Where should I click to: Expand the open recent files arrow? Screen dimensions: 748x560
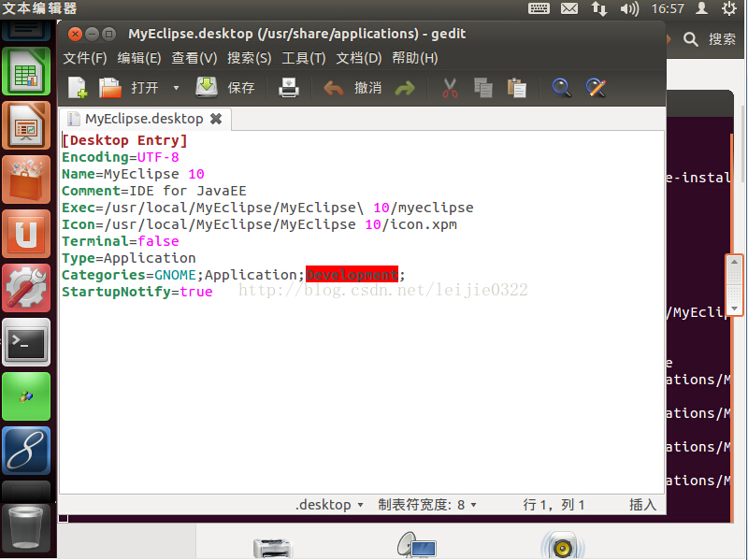click(176, 88)
